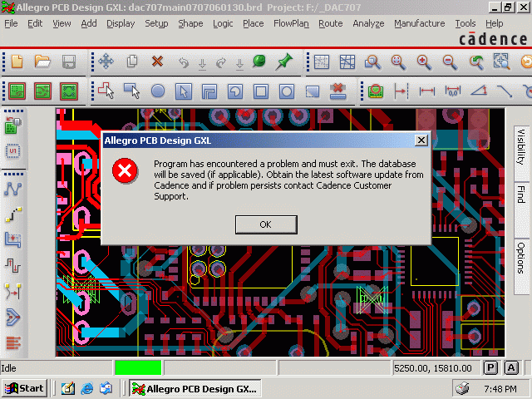Click the Copy tool icon

[x=132, y=62]
